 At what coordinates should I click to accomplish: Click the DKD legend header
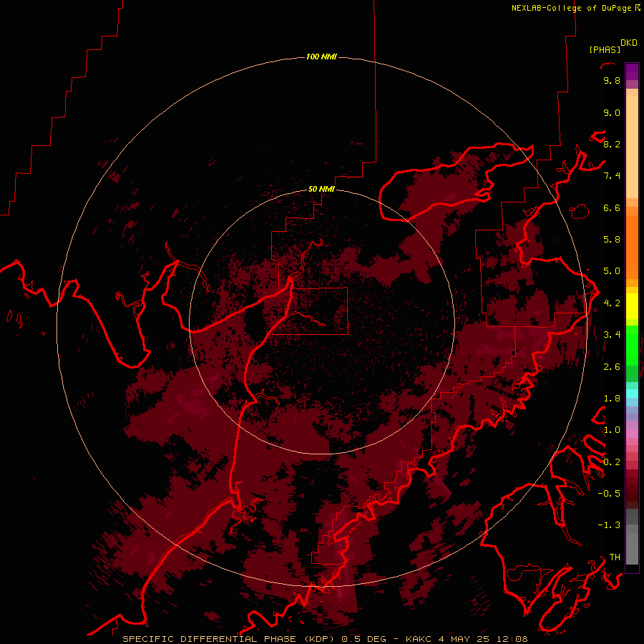(x=629, y=43)
